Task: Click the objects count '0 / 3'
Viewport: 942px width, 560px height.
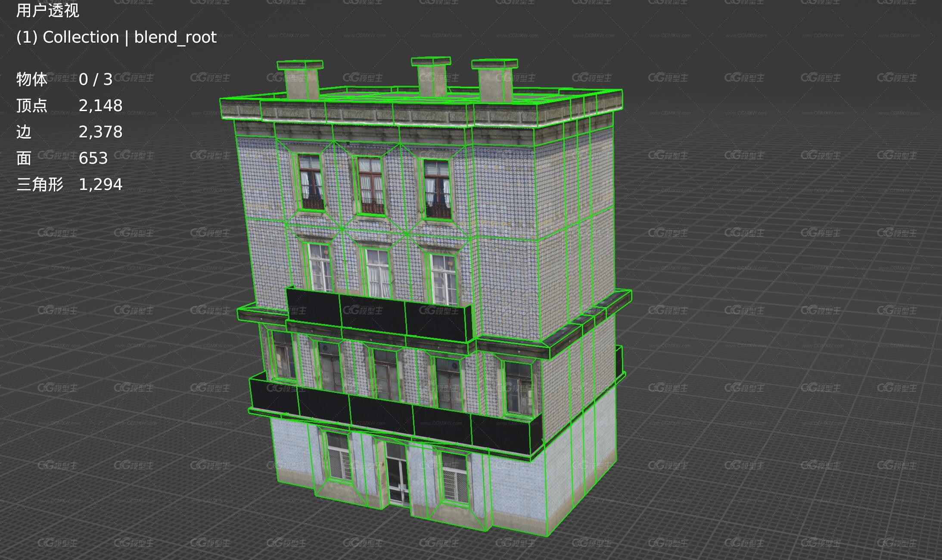Action: click(96, 79)
